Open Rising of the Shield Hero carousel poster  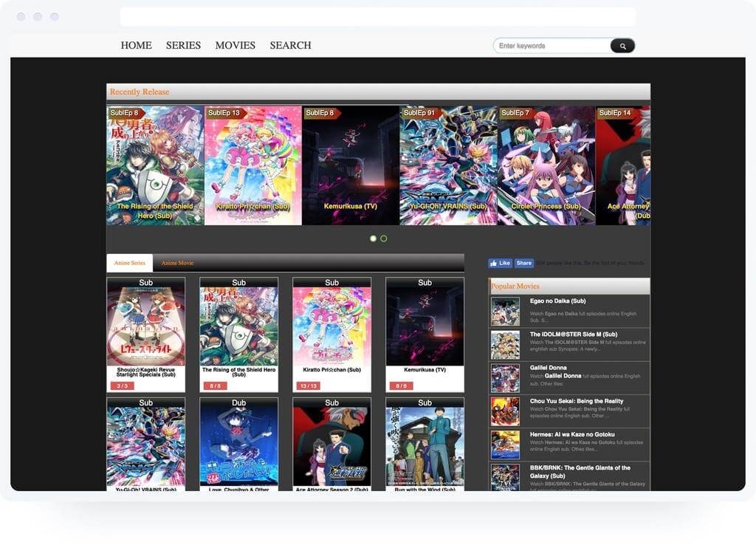point(155,165)
